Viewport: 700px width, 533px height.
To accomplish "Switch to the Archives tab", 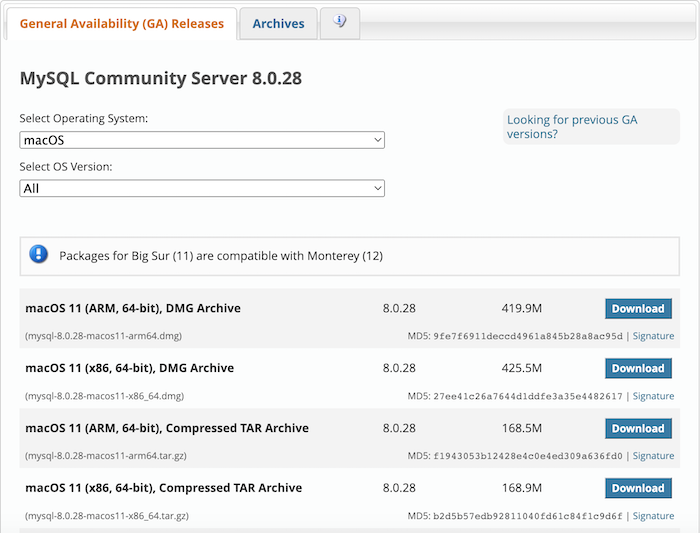I will (x=278, y=23).
